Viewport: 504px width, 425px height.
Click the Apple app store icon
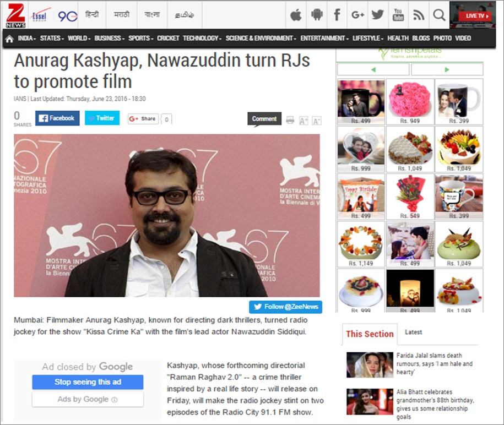(296, 15)
